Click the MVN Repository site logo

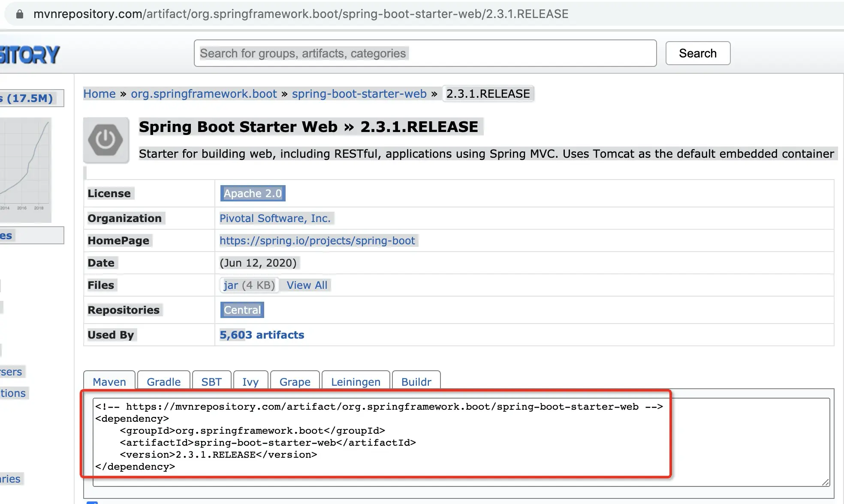[29, 54]
